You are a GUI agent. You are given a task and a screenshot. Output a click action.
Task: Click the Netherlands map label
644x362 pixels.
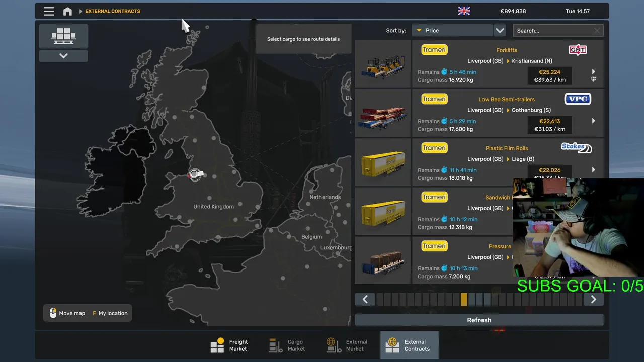pyautogui.click(x=325, y=197)
